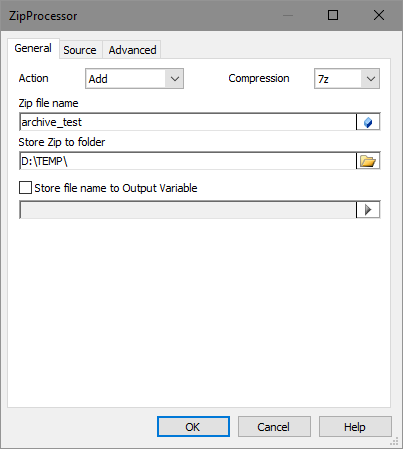
Task: Open folder browse icon for Store Zip folder
Action: pos(368,161)
